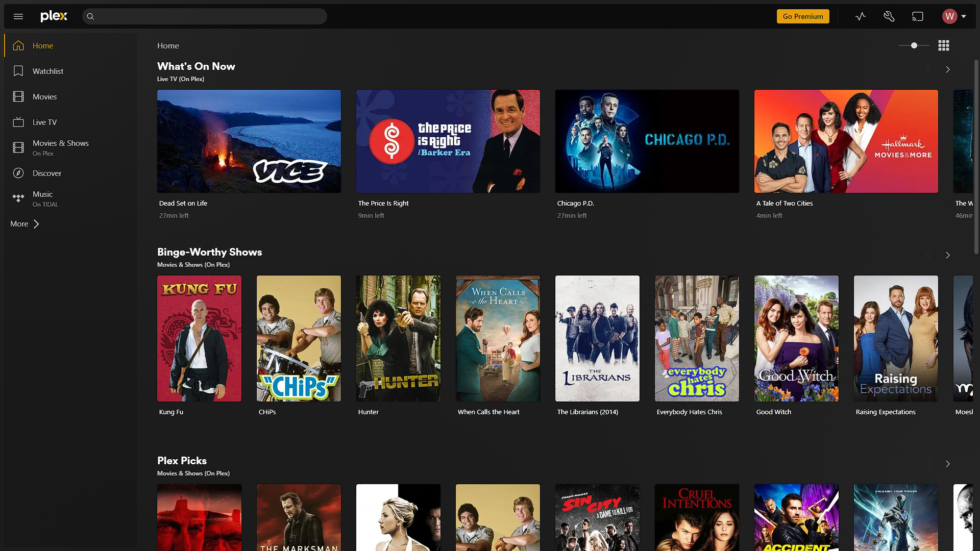980x551 pixels.
Task: Show next What's On Now items
Action: pyautogui.click(x=948, y=69)
